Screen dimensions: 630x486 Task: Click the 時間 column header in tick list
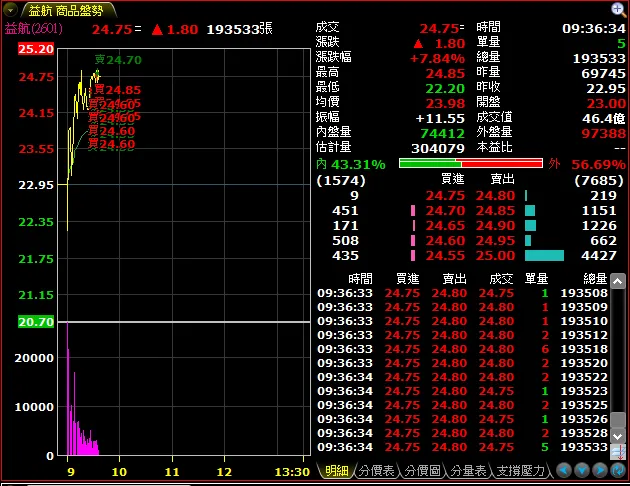click(360, 278)
